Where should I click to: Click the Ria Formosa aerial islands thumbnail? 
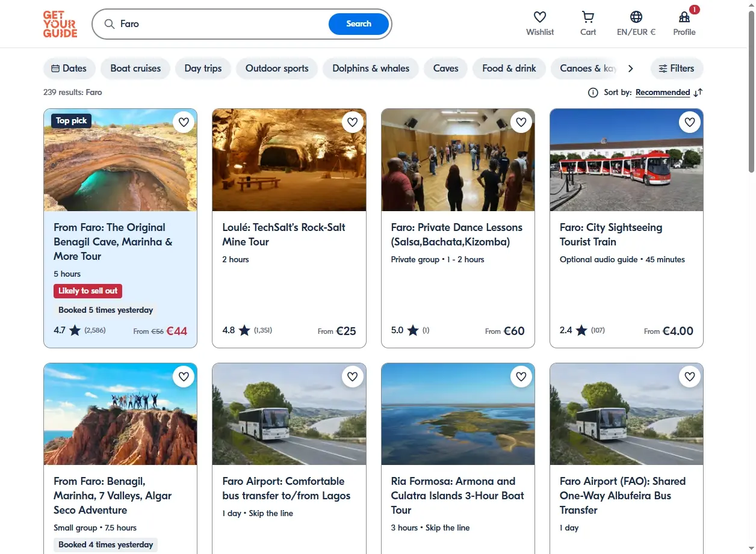point(458,414)
